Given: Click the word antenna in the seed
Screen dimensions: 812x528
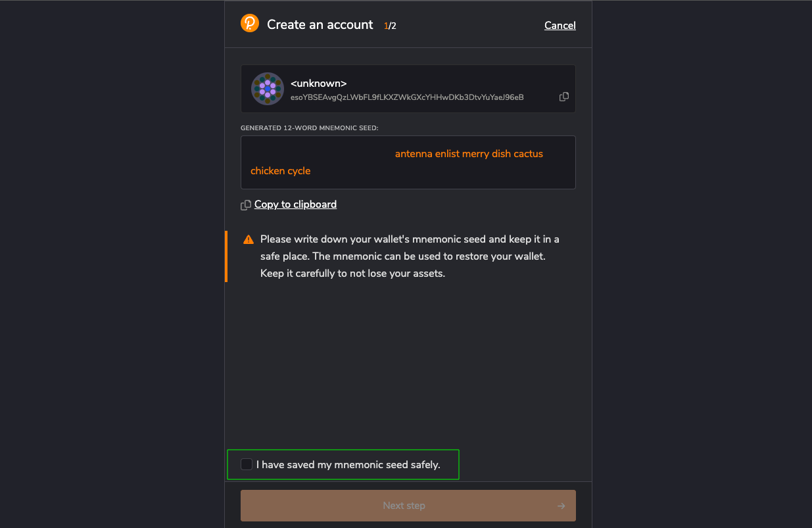Looking at the screenshot, I should [x=414, y=154].
